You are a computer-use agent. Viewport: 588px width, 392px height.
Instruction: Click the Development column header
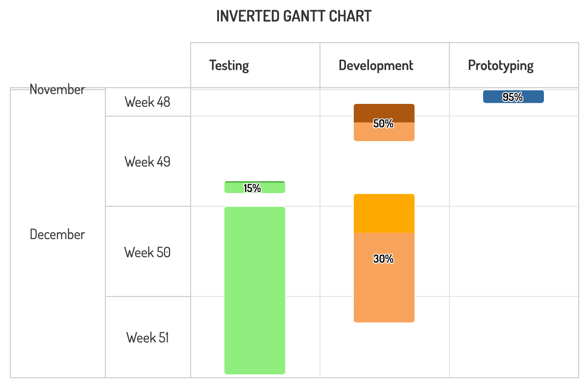pyautogui.click(x=376, y=65)
